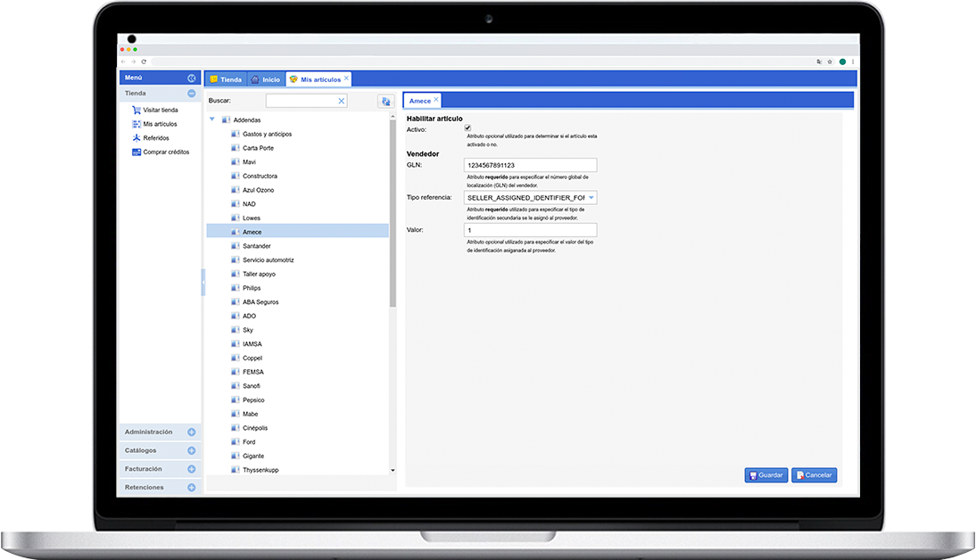
Task: Click the Visitar tienda cart icon
Action: pyautogui.click(x=136, y=111)
